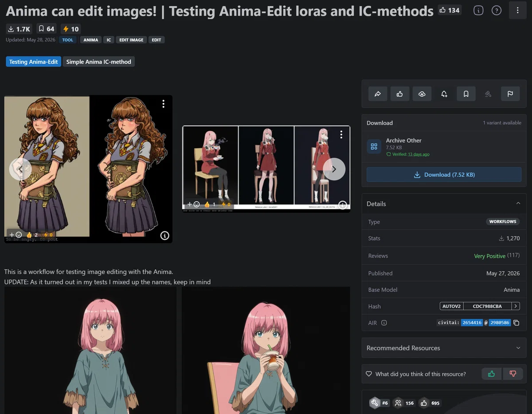Open the first gallery image of curly-haired girl
Screen dimensions: 532x414
pos(88,169)
